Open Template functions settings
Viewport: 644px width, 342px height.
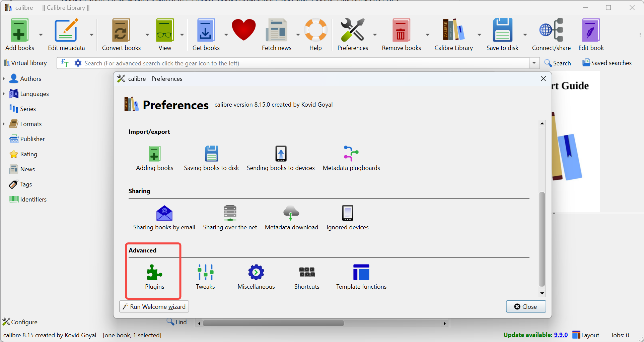click(x=361, y=277)
